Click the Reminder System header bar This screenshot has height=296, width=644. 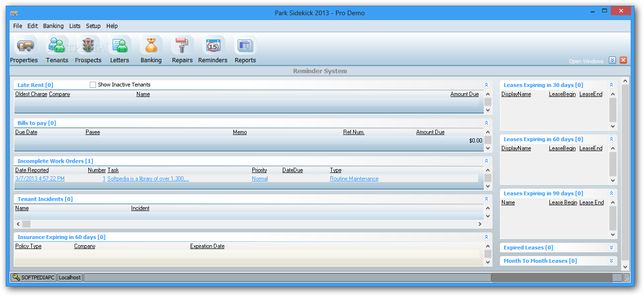(x=320, y=71)
